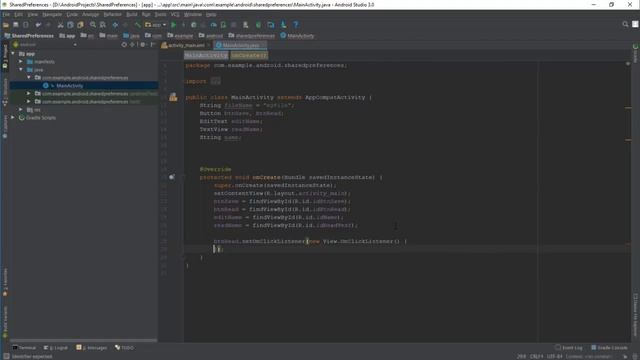The height and width of the screenshot is (360, 640).
Task: Click the Make Project hammer icon
Action: (x=138, y=25)
